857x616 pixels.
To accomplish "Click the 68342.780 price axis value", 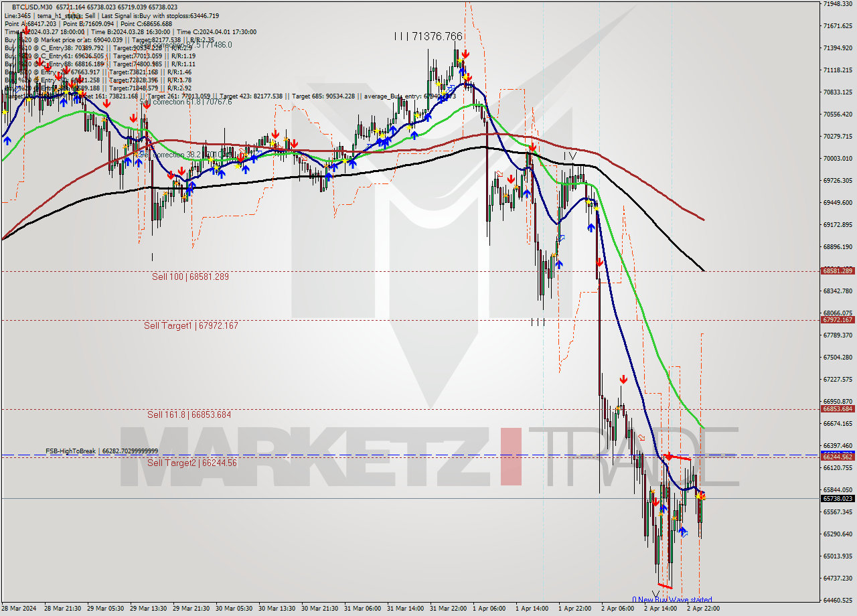I will pos(838,291).
